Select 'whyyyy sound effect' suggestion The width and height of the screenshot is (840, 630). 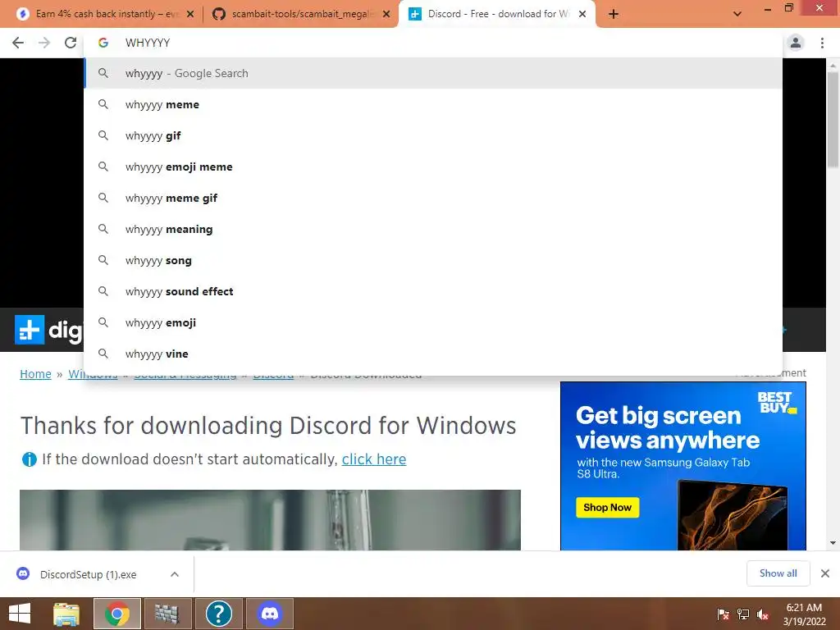tap(433, 291)
